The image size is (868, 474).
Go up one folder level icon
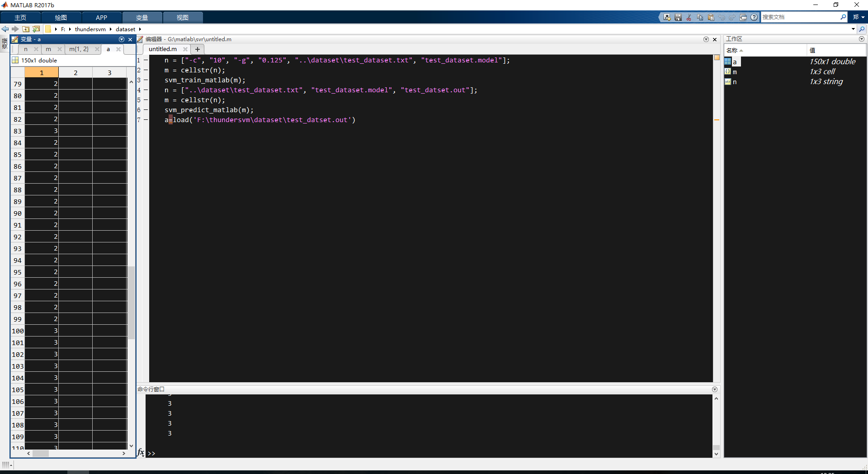coord(26,29)
